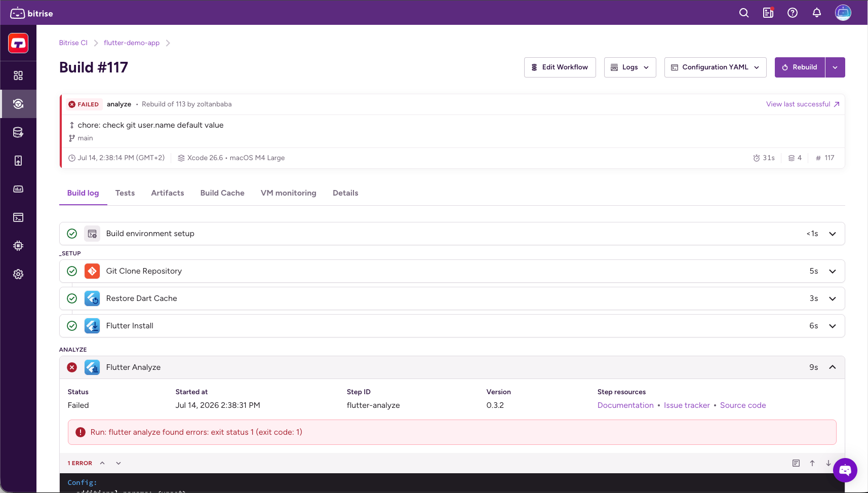Image resolution: width=868 pixels, height=493 pixels.
Task: Select the red app icon in sidebar
Action: [x=18, y=43]
